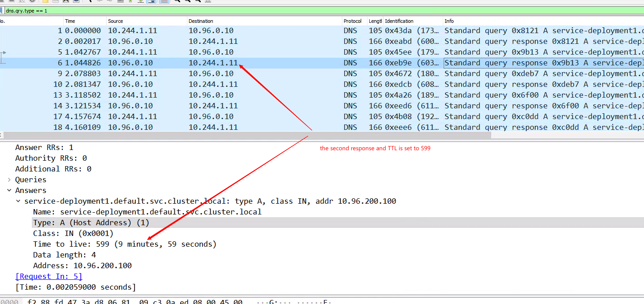
Task: Open a capture file with the folder icon
Action: click(x=45, y=2)
